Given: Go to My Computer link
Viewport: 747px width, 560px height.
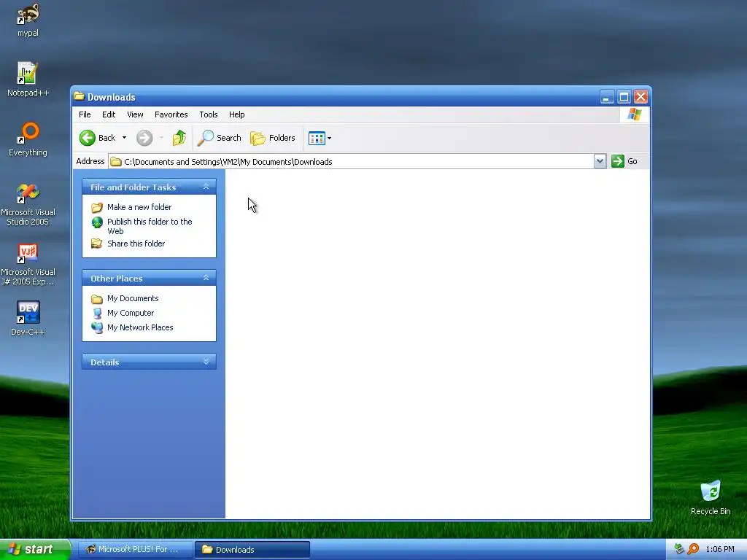Looking at the screenshot, I should coord(131,313).
